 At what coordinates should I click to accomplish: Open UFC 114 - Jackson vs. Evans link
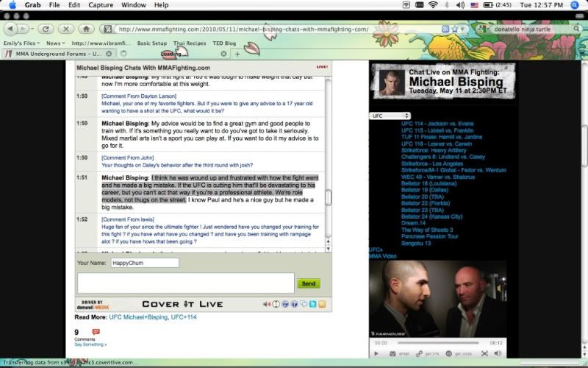437,124
